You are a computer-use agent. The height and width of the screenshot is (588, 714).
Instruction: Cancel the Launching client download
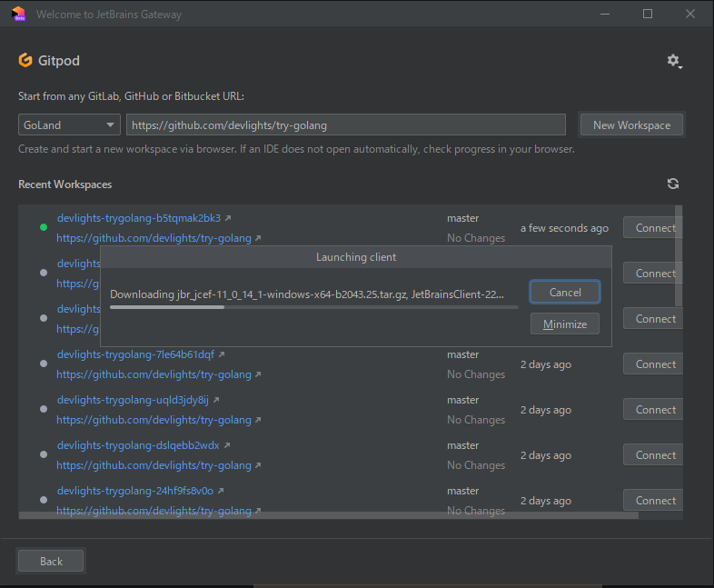coord(565,292)
